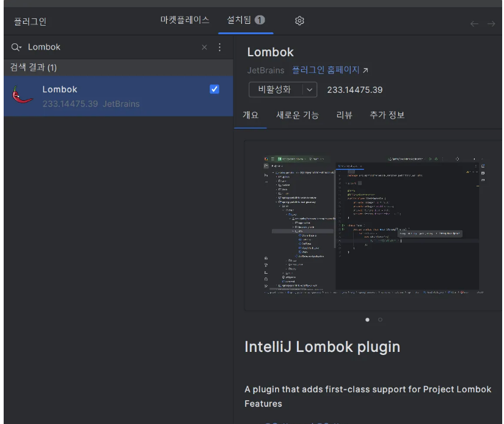The width and height of the screenshot is (504, 424).
Task: Open the 개요 tab
Action: (250, 115)
